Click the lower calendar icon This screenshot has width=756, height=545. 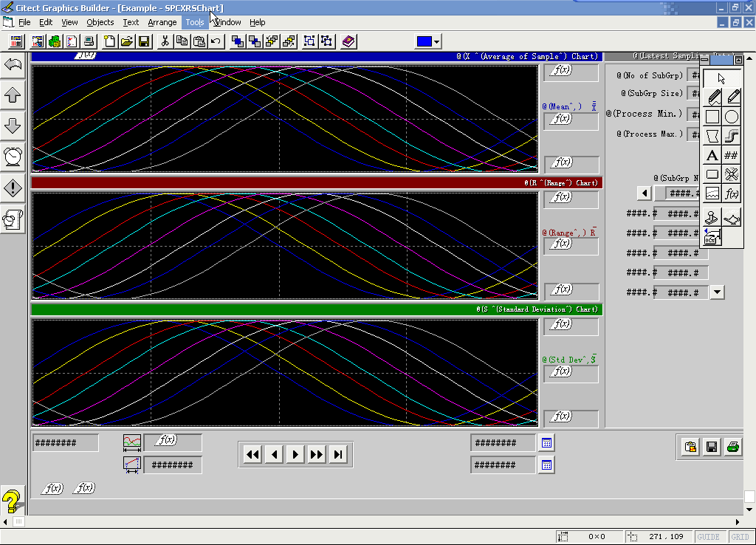pyautogui.click(x=546, y=465)
